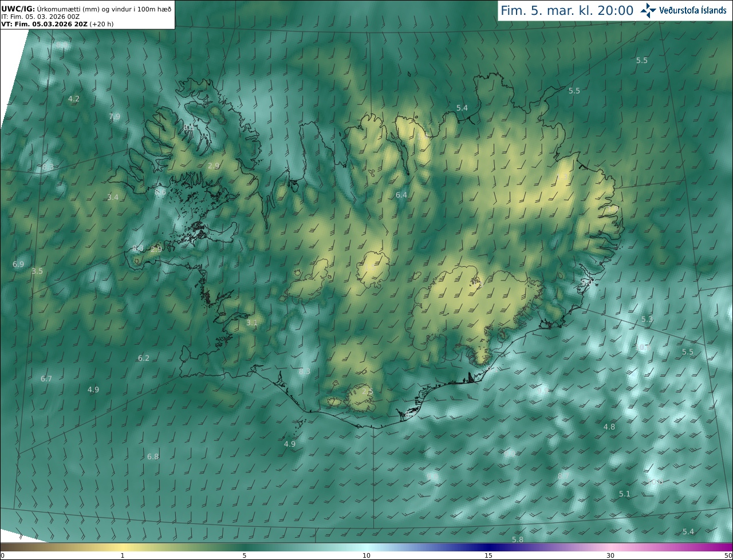Click the 6.9 value on the map
This screenshot has height=560, width=733.
tap(18, 265)
